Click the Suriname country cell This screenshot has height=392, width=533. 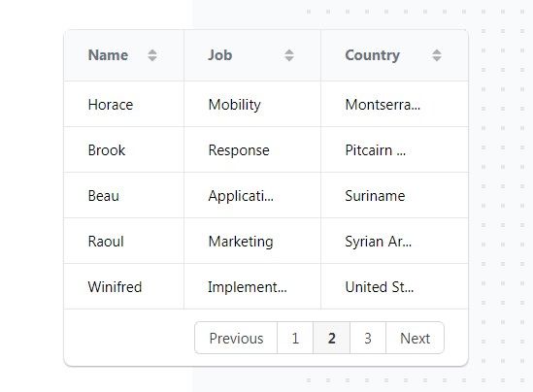click(394, 196)
